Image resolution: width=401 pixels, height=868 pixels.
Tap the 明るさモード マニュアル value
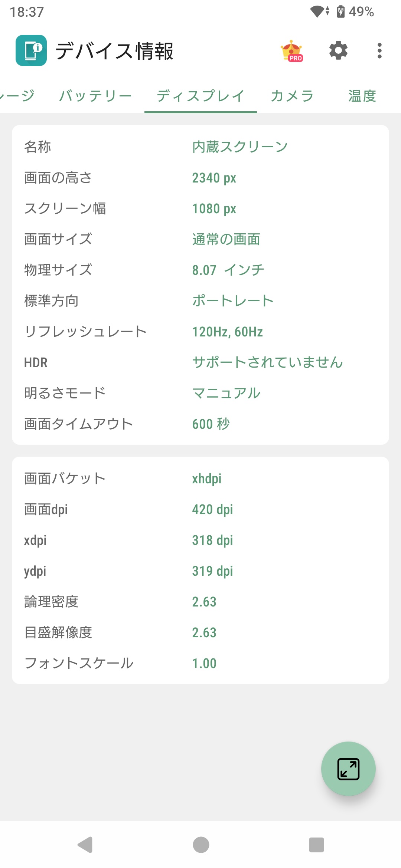click(226, 393)
